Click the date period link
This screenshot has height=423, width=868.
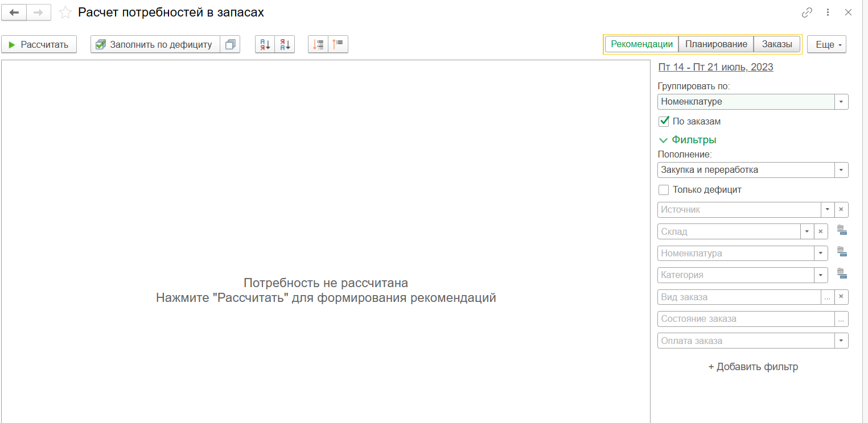715,67
